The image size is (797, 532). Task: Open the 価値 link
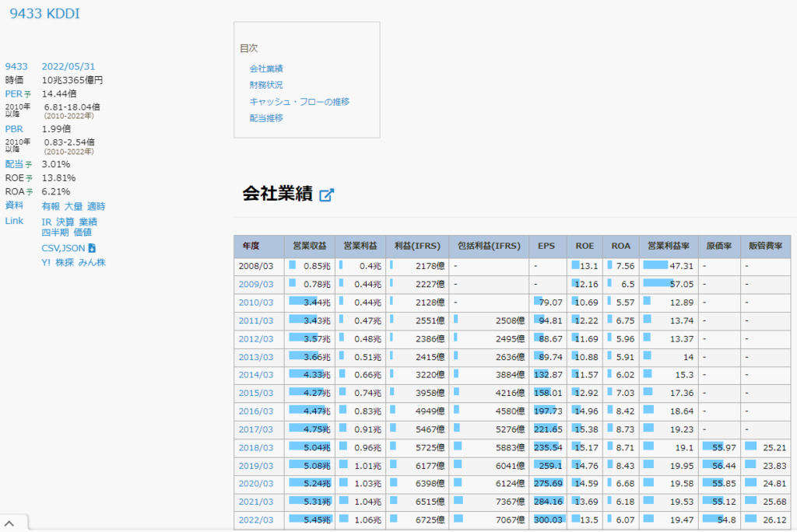pyautogui.click(x=83, y=233)
